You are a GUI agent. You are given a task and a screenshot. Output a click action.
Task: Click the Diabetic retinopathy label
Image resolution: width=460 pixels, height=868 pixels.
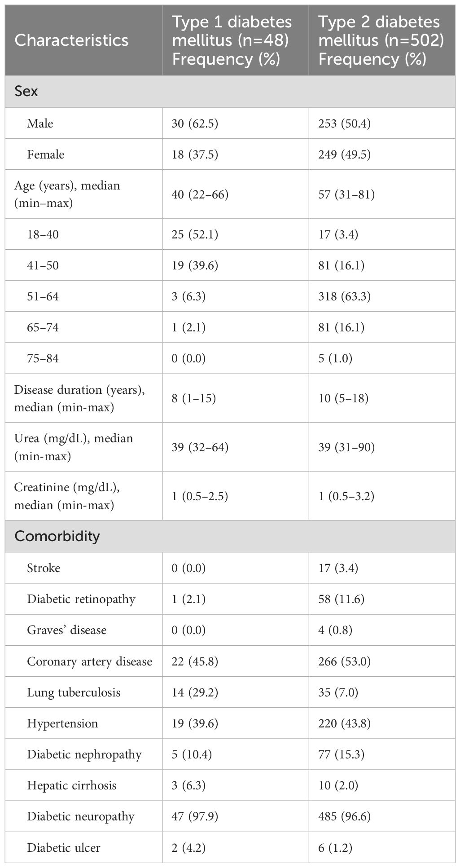pos(81,599)
